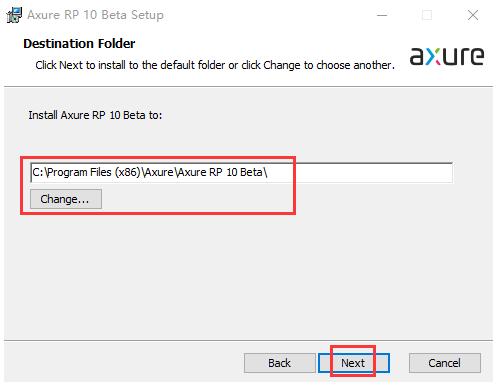Click the 'Axure RP 10 Beta Setup' title text
This screenshot has width=498, height=387.
pos(95,15)
